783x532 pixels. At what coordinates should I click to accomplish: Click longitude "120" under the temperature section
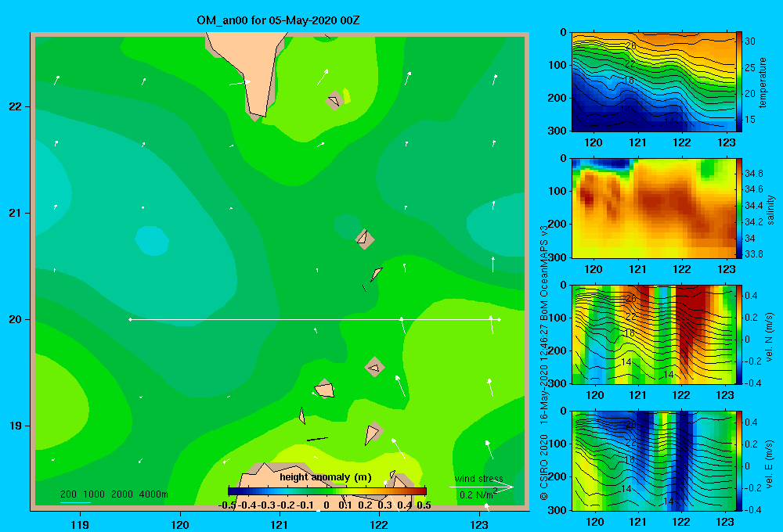coord(594,142)
